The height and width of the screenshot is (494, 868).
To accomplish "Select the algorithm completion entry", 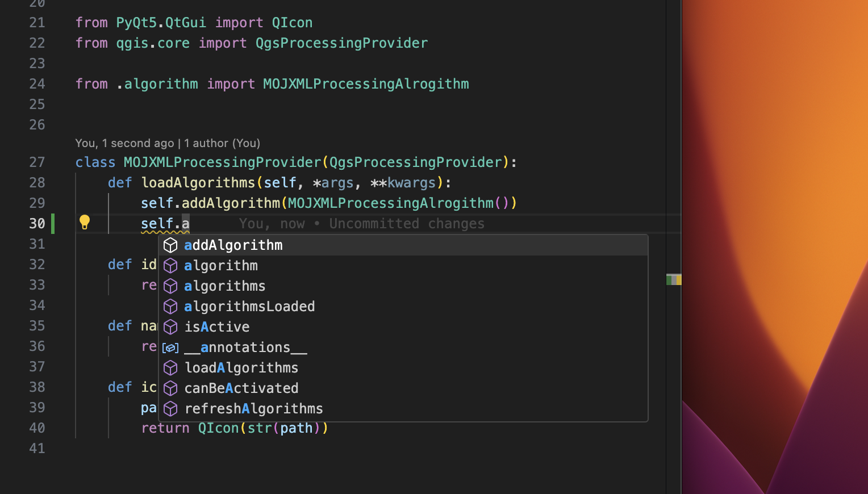I will click(x=221, y=265).
